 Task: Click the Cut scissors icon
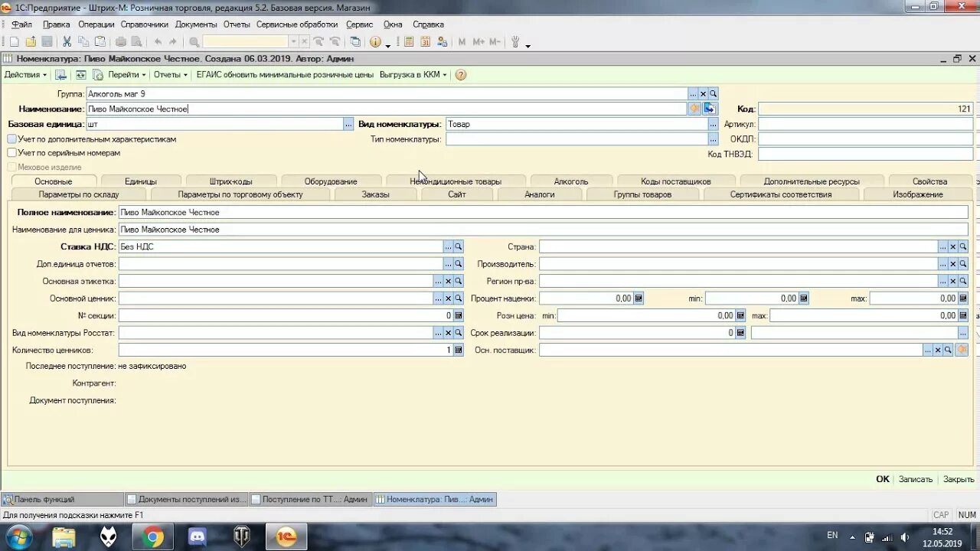pos(67,41)
